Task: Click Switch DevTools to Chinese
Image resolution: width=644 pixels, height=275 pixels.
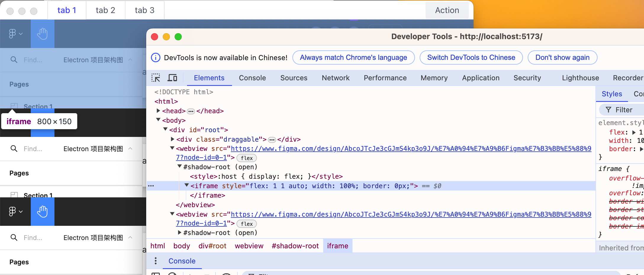Action: (x=471, y=57)
